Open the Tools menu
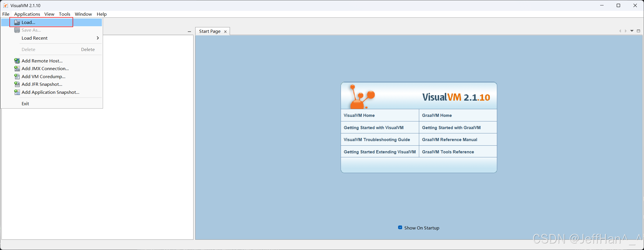This screenshot has height=250, width=644. (x=65, y=14)
